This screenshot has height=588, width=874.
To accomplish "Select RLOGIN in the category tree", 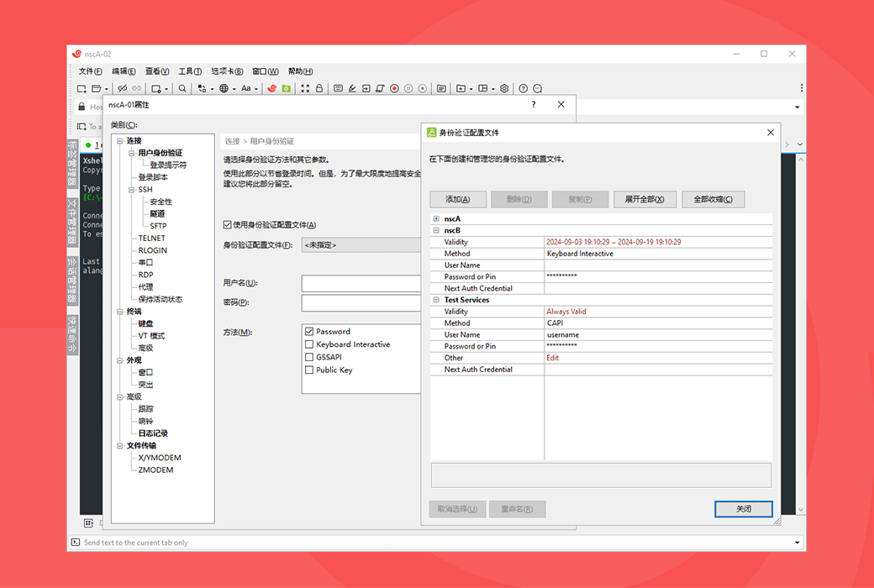I will (x=153, y=250).
